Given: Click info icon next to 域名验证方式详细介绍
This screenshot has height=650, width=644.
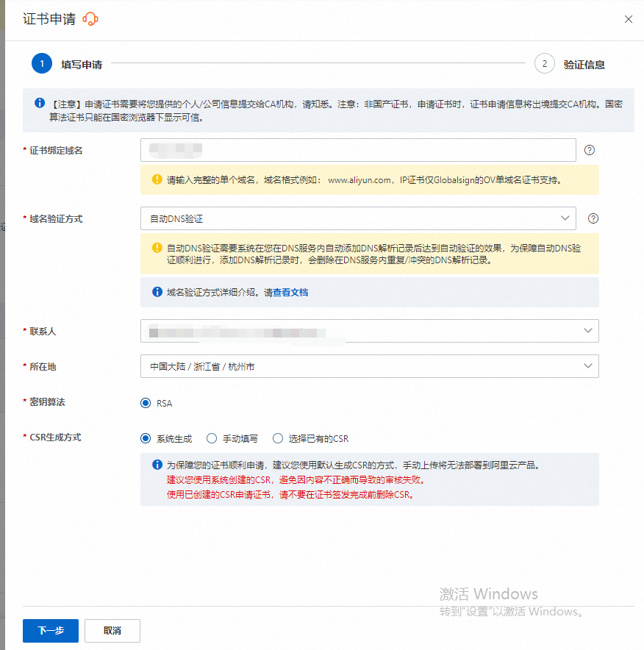Looking at the screenshot, I should click(157, 292).
